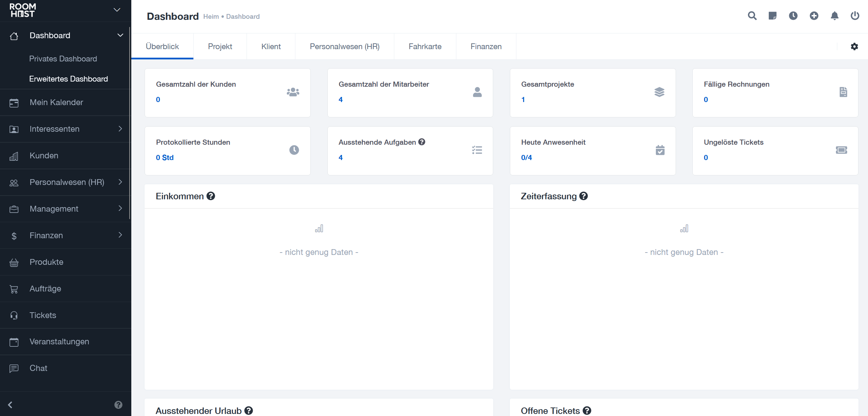
Task: Click the timer clock icon in header
Action: click(793, 16)
